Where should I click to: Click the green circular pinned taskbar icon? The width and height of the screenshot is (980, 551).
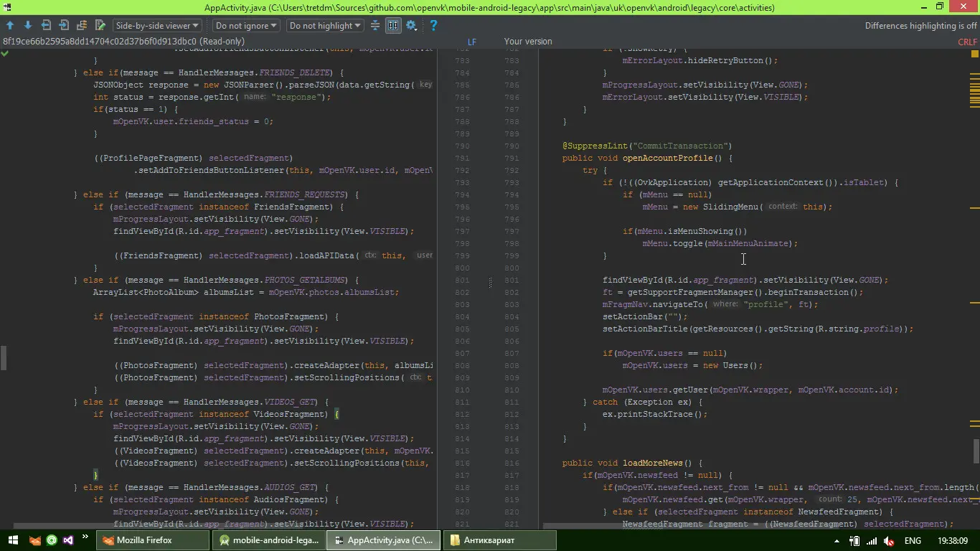click(52, 540)
